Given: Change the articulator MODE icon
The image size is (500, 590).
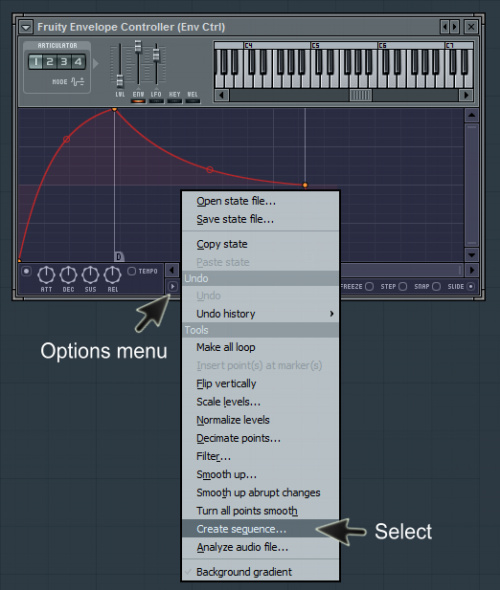Looking at the screenshot, I should coord(78,81).
